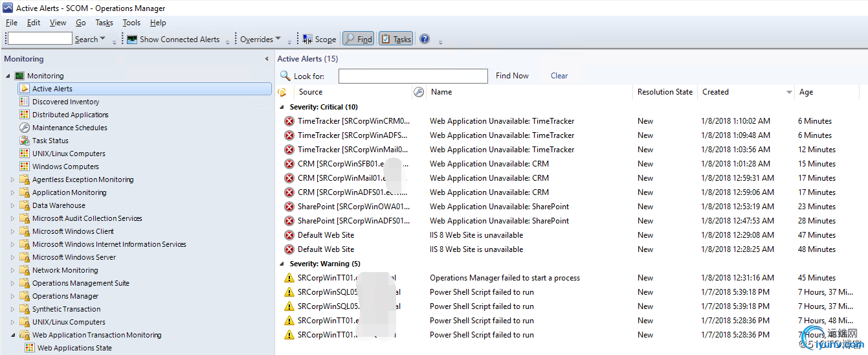Sort by the Resolution State column

(x=665, y=92)
